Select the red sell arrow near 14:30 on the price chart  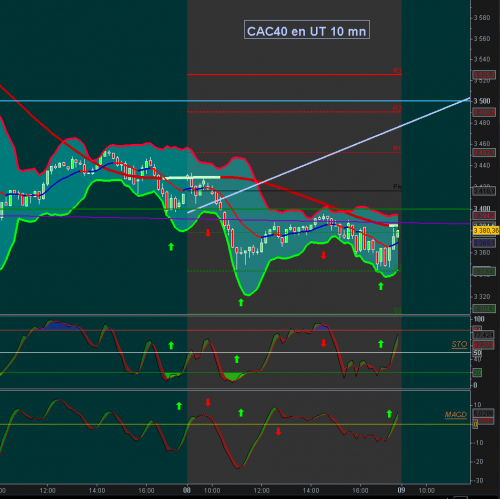323,255
